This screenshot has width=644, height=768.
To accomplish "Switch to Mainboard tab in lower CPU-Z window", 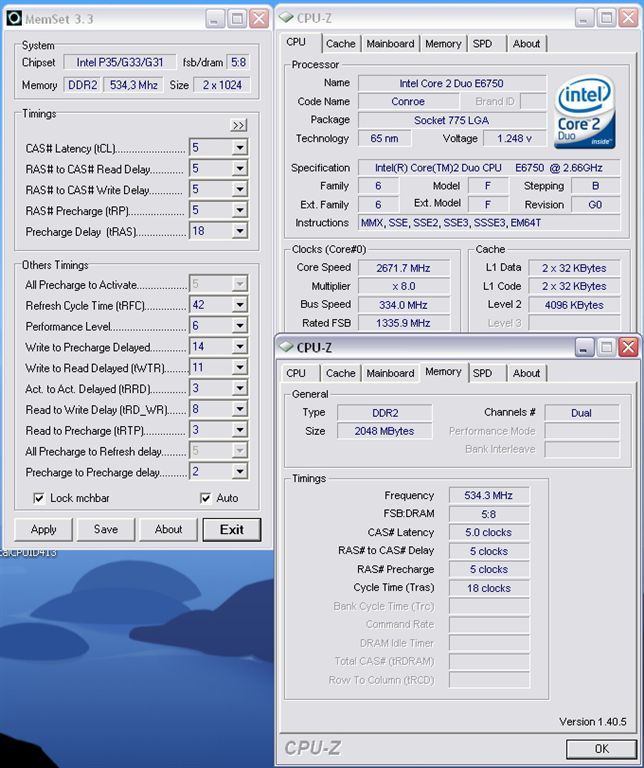I will (390, 373).
